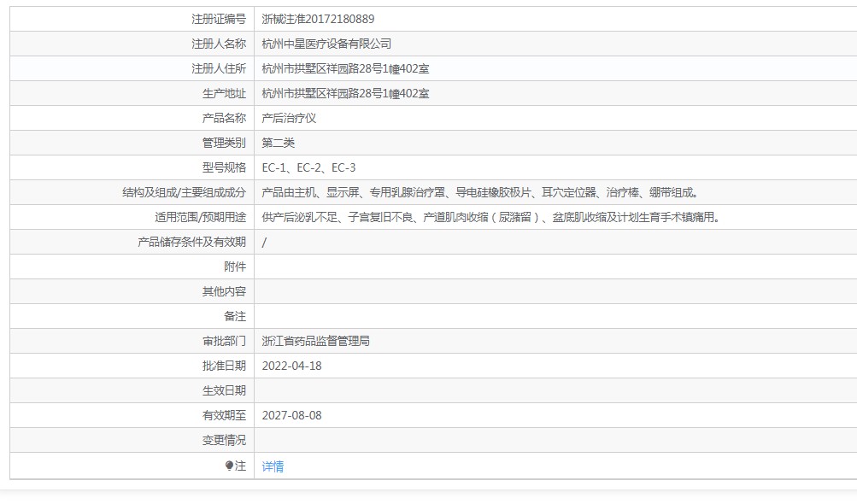Click the 附件 row label

(x=234, y=267)
